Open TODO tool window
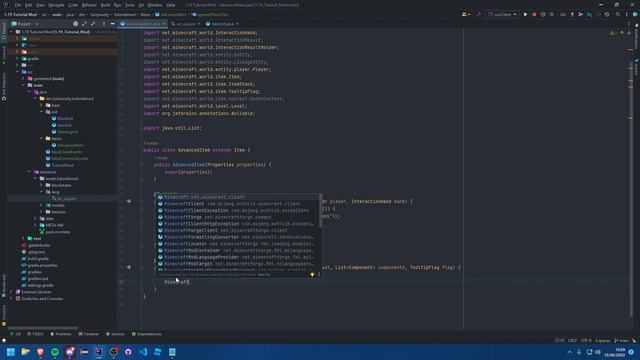The width and height of the screenshot is (640, 360). click(x=36, y=334)
